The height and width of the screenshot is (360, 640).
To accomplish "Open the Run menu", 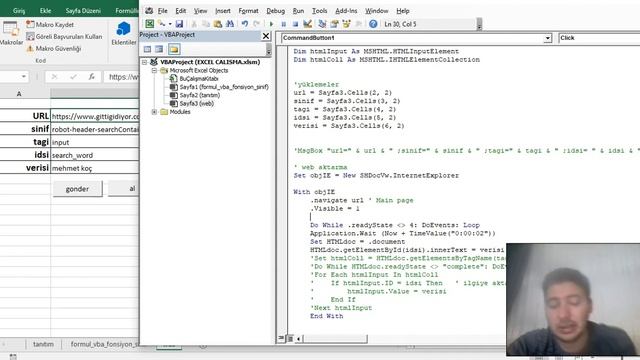I will 298,11.
